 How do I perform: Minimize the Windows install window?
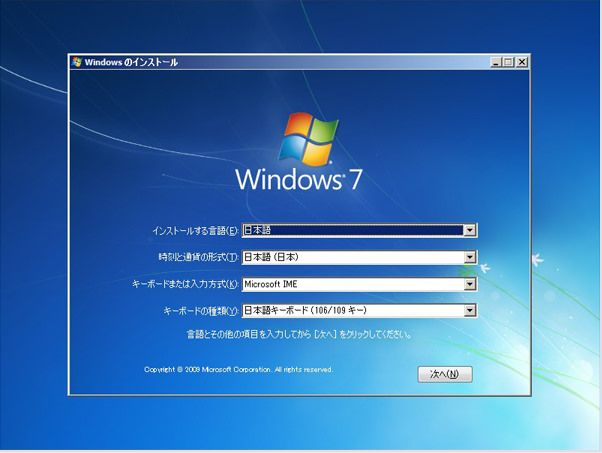[x=496, y=62]
